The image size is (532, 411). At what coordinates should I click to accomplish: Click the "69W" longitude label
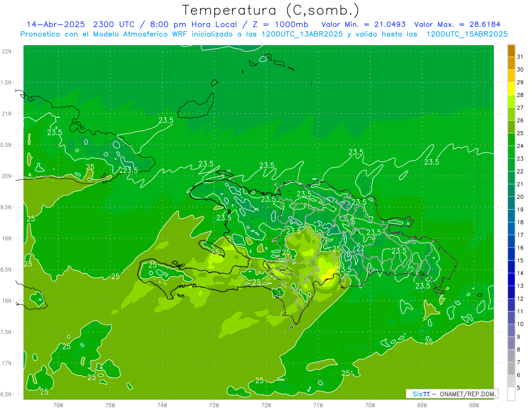click(x=422, y=405)
